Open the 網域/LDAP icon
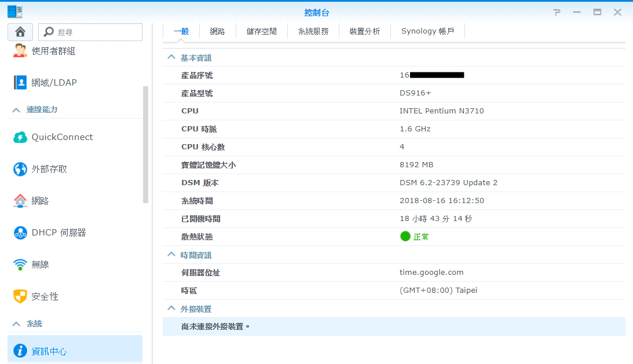This screenshot has width=633, height=364. coord(20,82)
